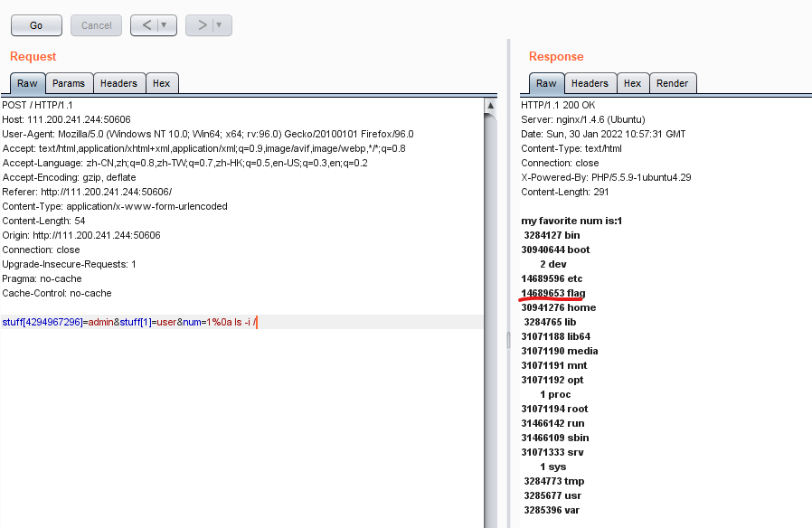Open the history dropdown beside the forward arrow

[x=220, y=24]
